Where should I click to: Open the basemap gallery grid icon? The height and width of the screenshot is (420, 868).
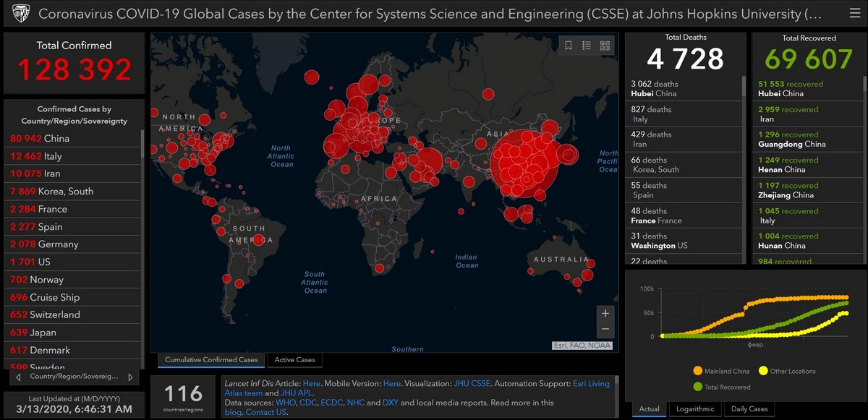605,46
